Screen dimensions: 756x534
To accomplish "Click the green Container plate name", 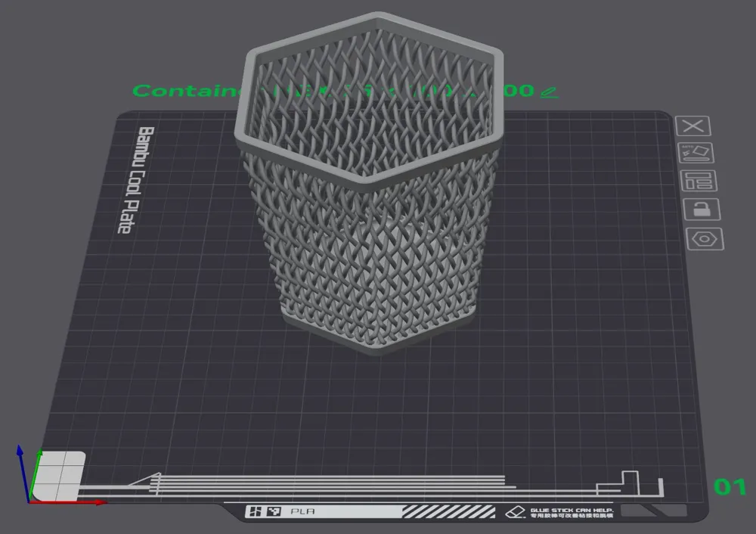I will point(333,90).
